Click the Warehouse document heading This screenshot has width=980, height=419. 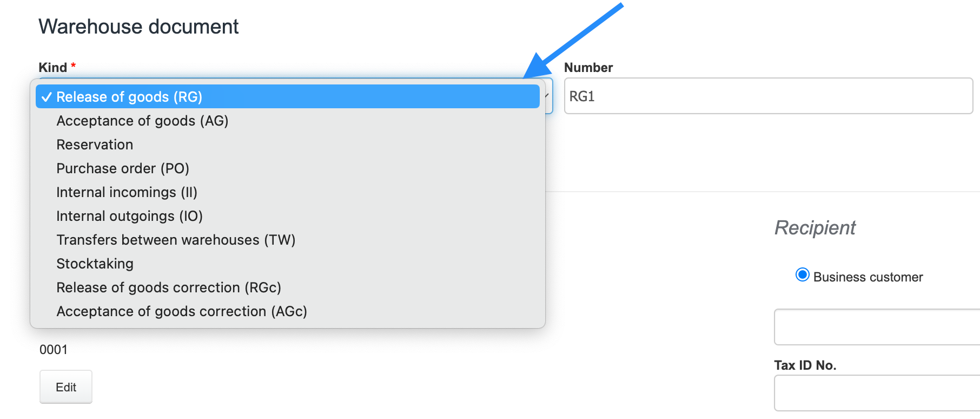pyautogui.click(x=138, y=27)
